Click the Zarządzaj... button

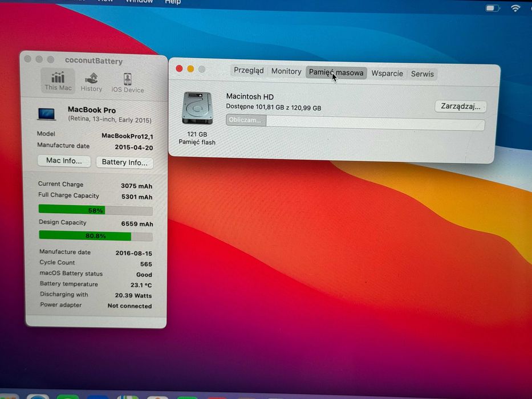[x=460, y=107]
